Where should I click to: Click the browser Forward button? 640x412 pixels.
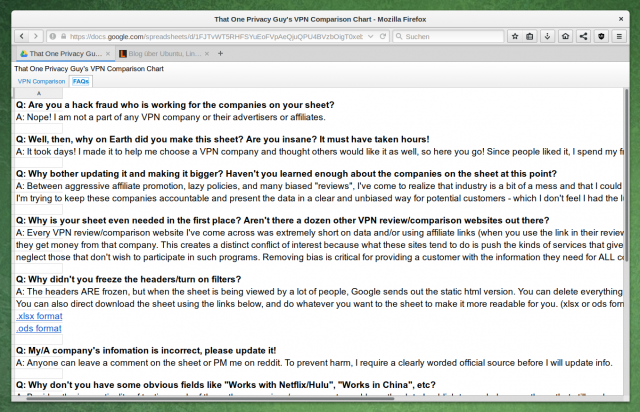point(36,36)
